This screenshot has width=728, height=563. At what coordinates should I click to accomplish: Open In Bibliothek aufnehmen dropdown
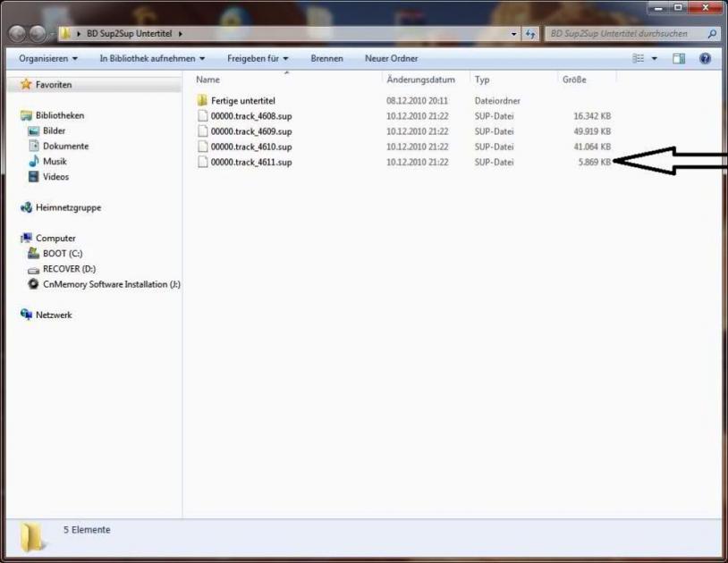click(x=152, y=58)
